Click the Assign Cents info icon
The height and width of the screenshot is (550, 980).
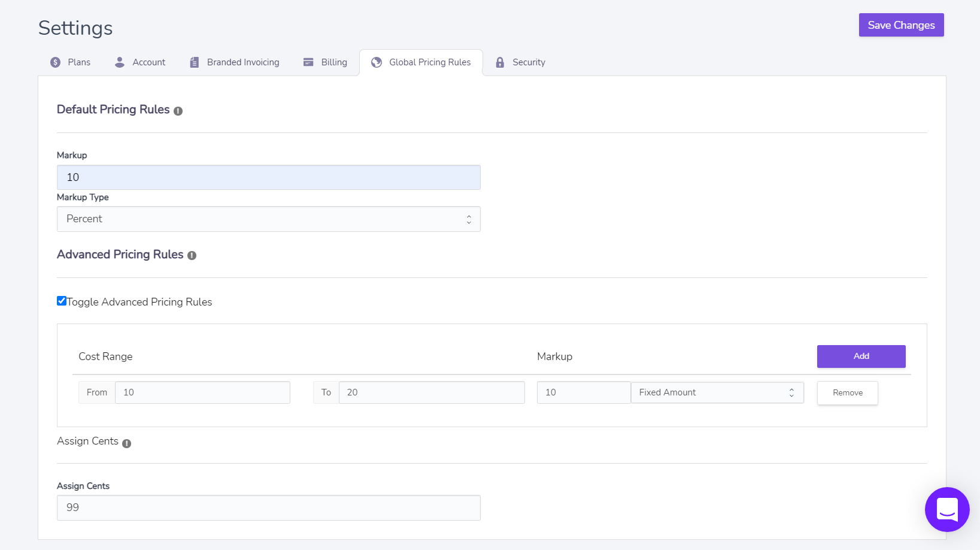(x=126, y=443)
